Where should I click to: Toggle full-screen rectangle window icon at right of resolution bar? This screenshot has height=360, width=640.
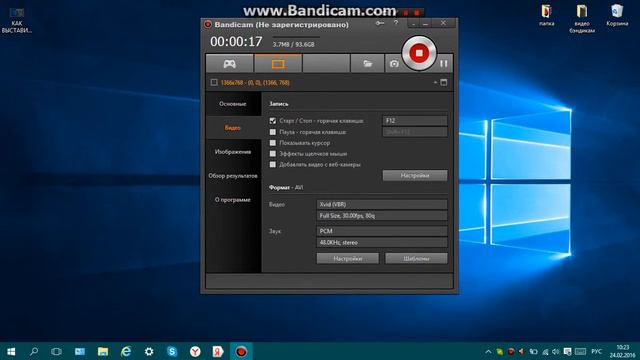[x=444, y=82]
